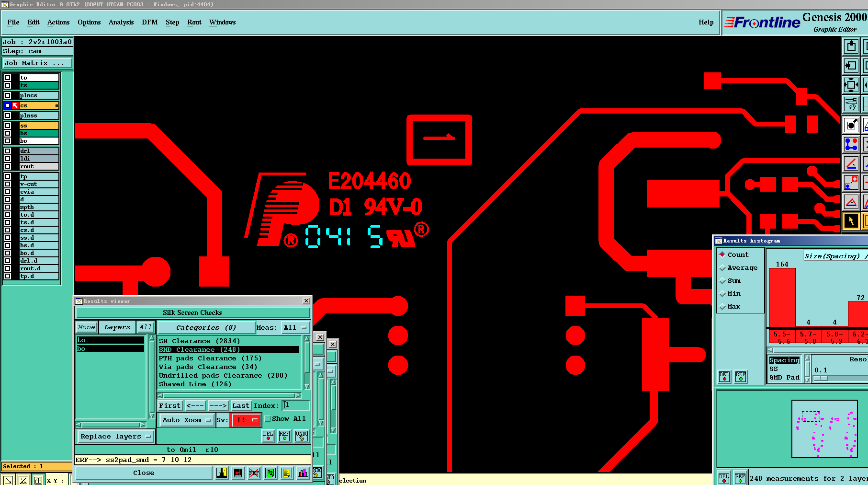Click the Last result button
The width and height of the screenshot is (868, 485).
(x=241, y=405)
